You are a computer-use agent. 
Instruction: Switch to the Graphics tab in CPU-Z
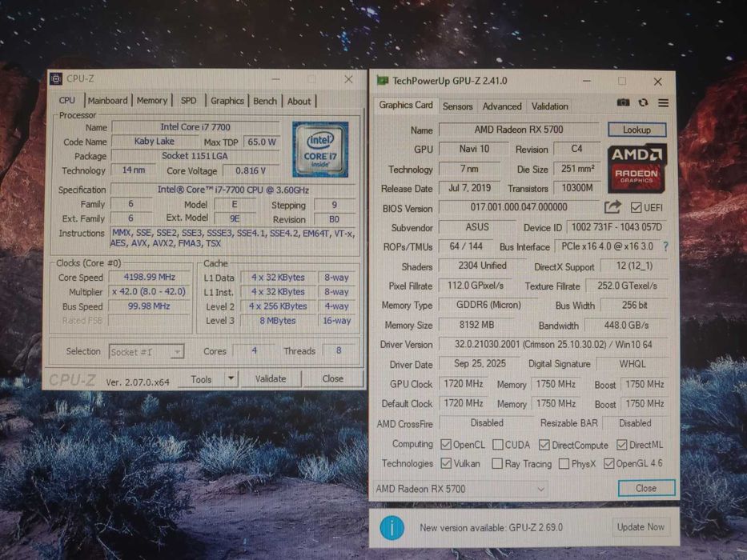click(227, 101)
